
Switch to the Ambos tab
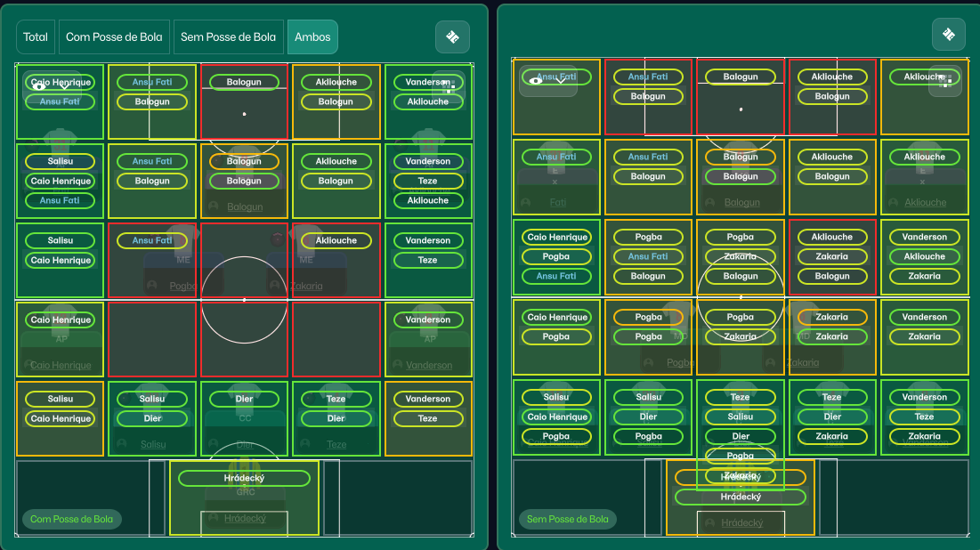pos(312,37)
